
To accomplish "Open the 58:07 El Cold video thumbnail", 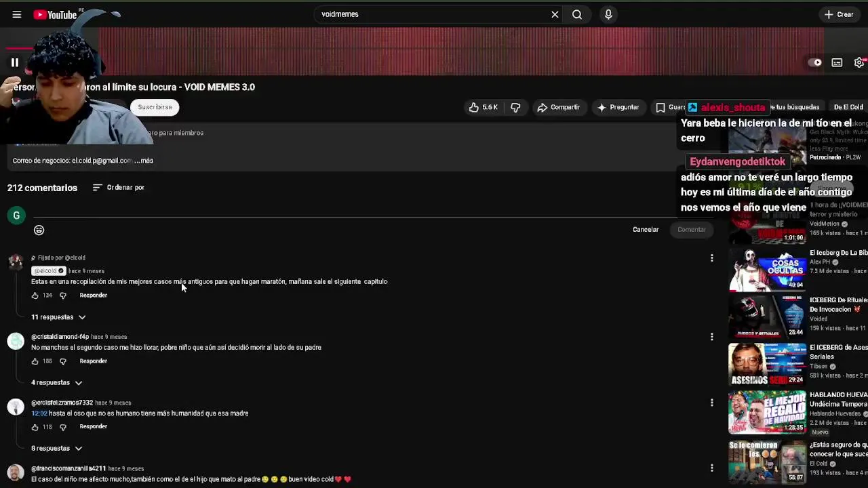I will [767, 462].
